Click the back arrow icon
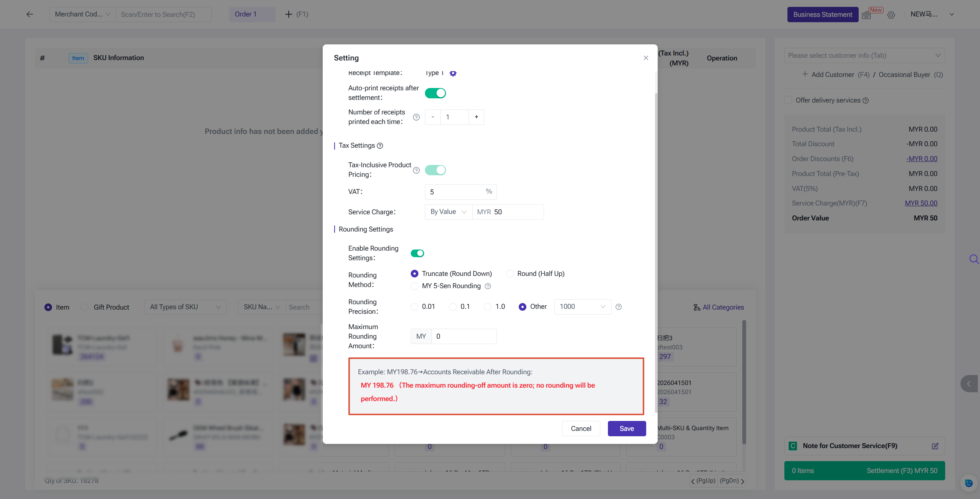This screenshot has width=980, height=499. click(30, 15)
